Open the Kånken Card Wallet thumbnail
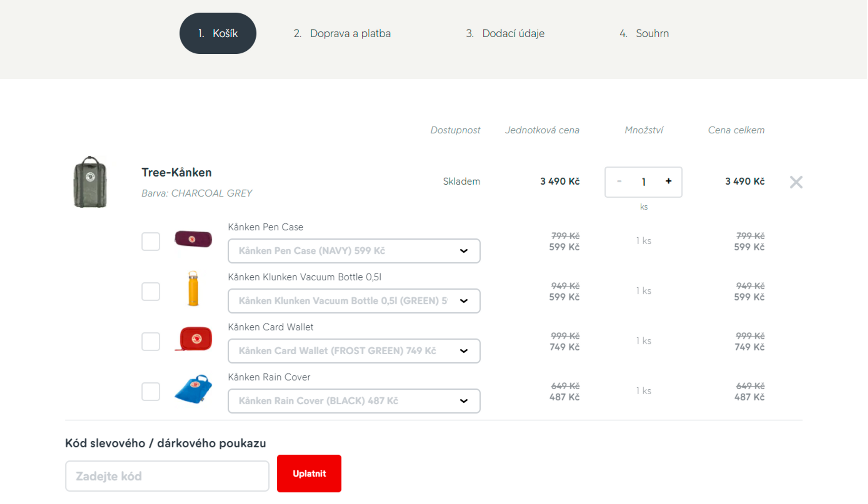The height and width of the screenshot is (504, 868). pyautogui.click(x=194, y=339)
